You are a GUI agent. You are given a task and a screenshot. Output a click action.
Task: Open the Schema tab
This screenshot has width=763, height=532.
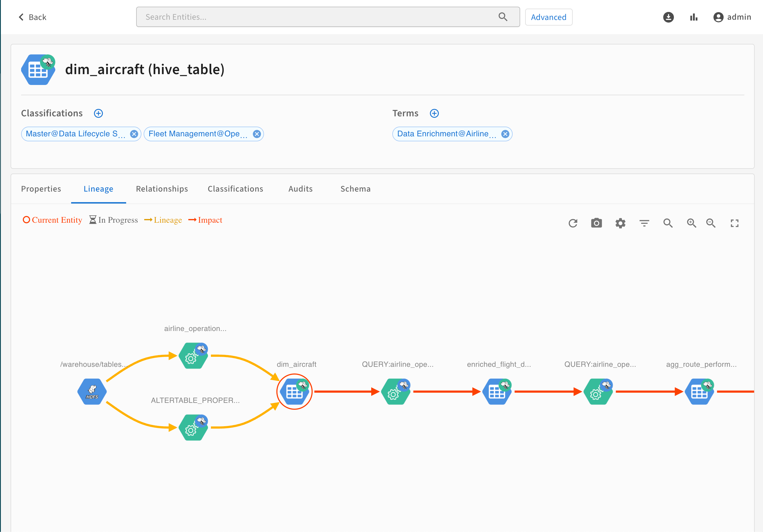pyautogui.click(x=355, y=189)
